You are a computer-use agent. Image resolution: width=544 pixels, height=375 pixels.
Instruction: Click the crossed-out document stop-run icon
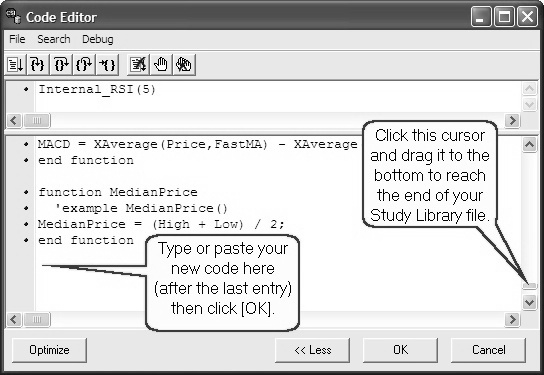tap(138, 65)
